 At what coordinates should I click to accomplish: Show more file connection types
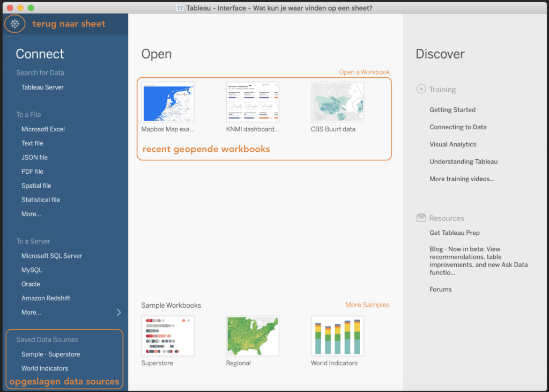pyautogui.click(x=31, y=213)
